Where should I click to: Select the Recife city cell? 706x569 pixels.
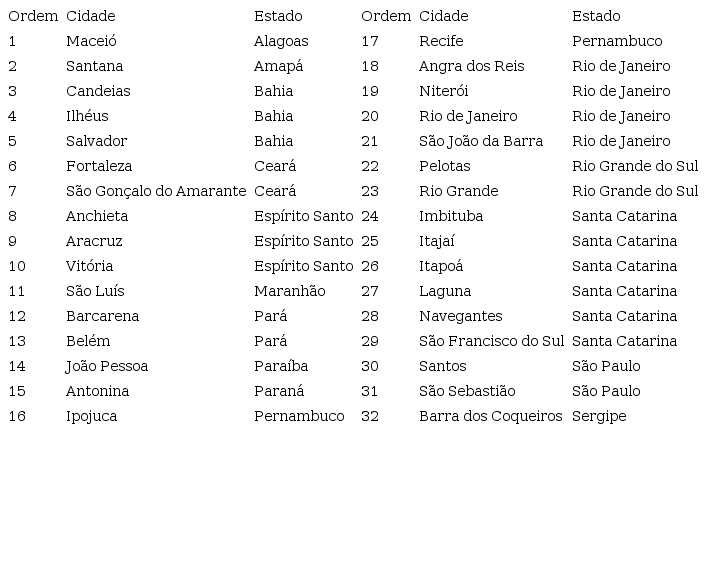pyautogui.click(x=441, y=41)
